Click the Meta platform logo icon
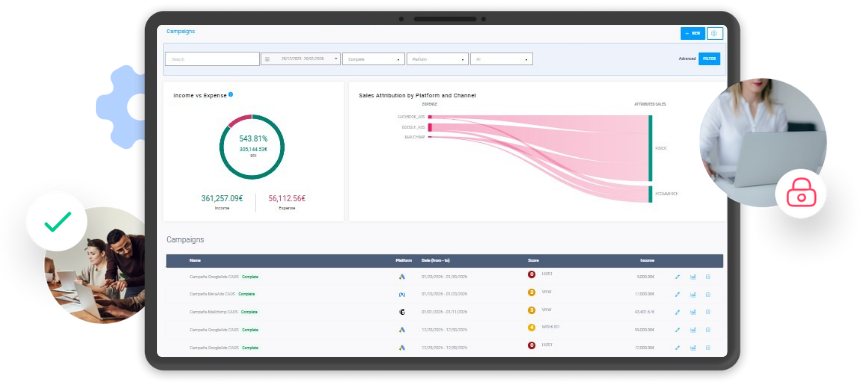 coord(402,294)
